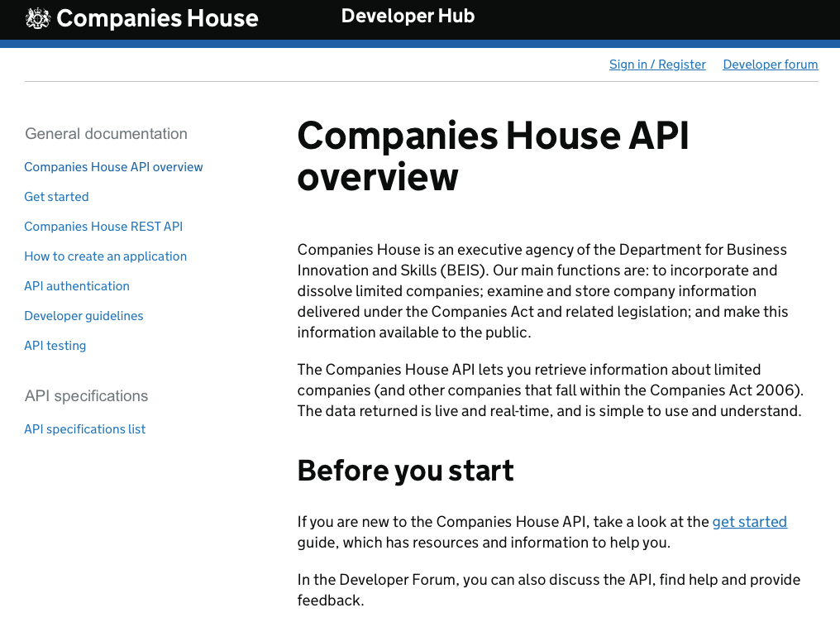Click the paragraph mentioning Companies Act 2006
Viewport: 840px width, 622px height.
[550, 390]
